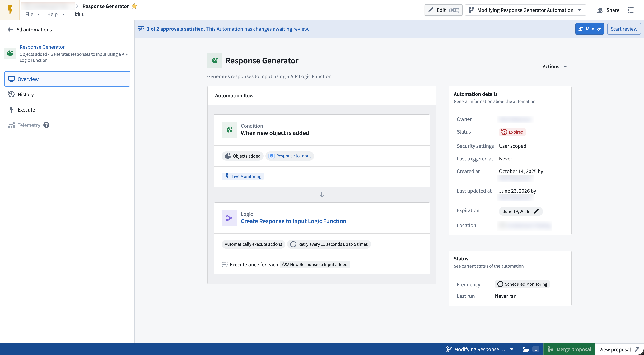This screenshot has width=644, height=355.
Task: Click the Telemetry help question mark icon
Action: pyautogui.click(x=46, y=125)
